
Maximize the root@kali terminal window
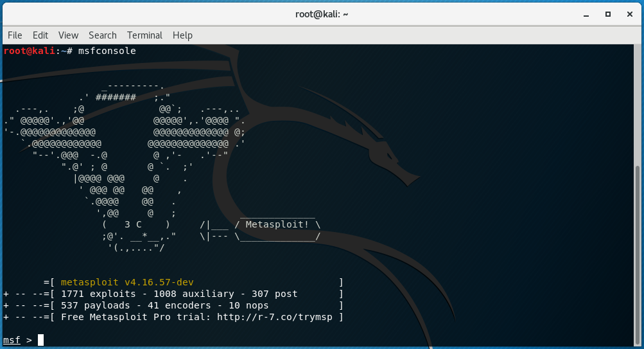tap(608, 14)
